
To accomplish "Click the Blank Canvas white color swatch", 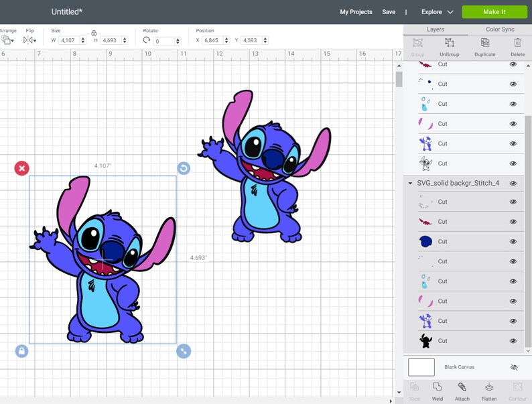I will [x=421, y=367].
